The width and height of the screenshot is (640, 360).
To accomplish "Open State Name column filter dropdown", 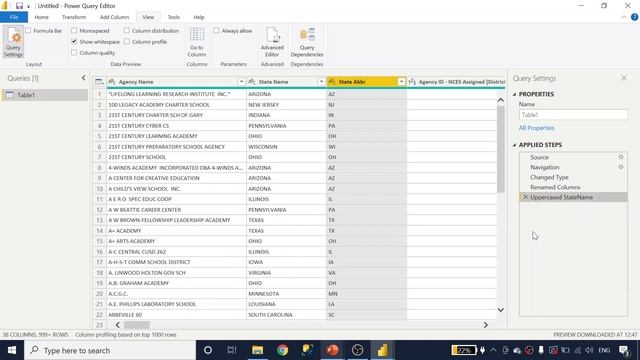I will [321, 82].
